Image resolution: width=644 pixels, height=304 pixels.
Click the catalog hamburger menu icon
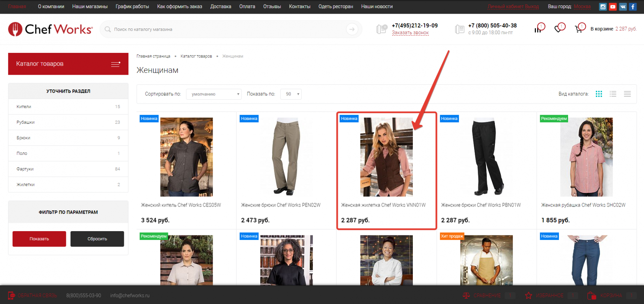115,64
